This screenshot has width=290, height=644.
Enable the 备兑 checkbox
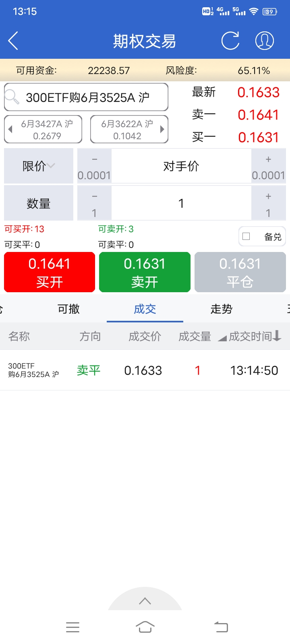pos(246,237)
